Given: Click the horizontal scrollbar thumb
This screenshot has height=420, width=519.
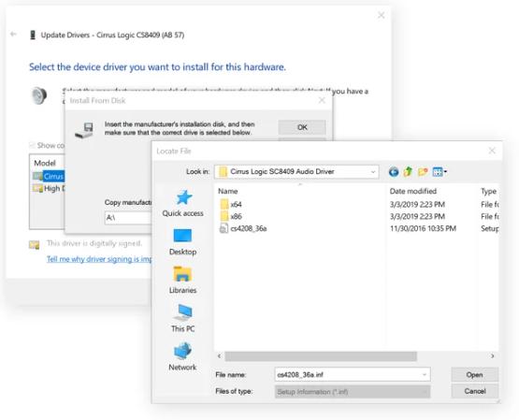Looking at the screenshot, I should [x=321, y=356].
